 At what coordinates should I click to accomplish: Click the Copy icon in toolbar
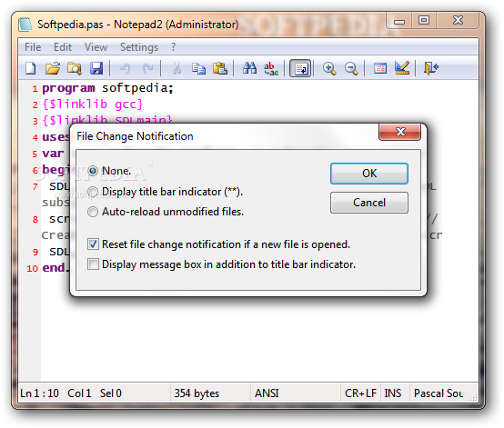coord(198,68)
